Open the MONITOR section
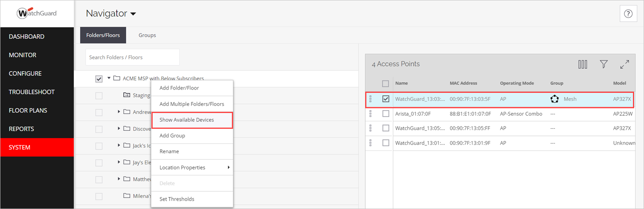Image resolution: width=644 pixels, height=209 pixels. [x=37, y=55]
